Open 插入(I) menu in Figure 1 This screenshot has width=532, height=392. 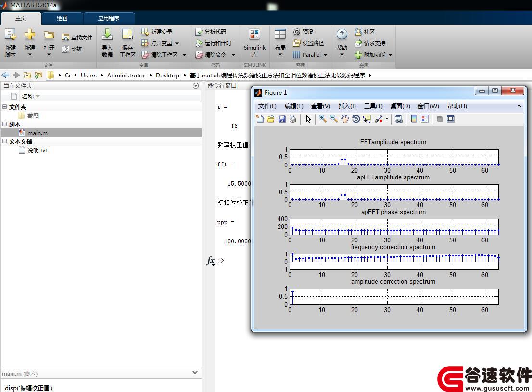tap(347, 106)
